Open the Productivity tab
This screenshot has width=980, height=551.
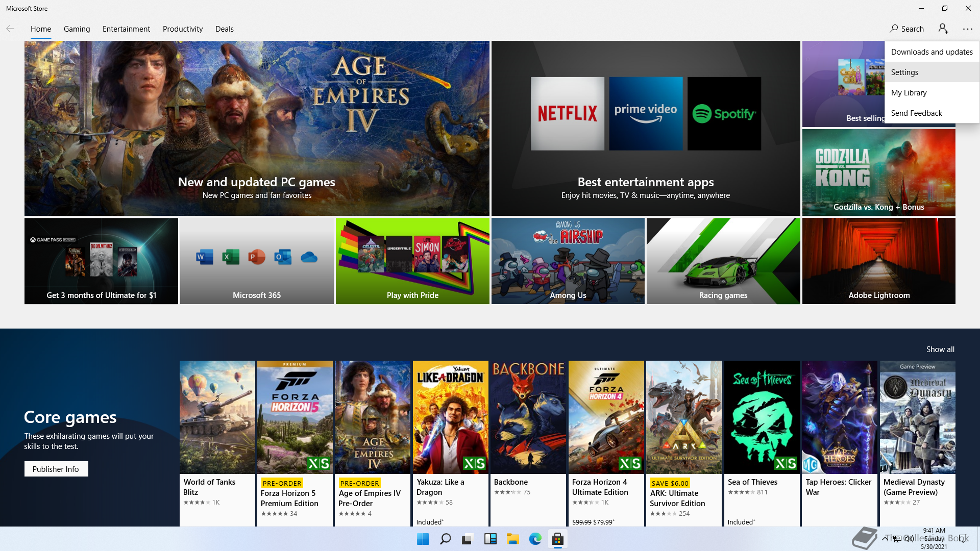pos(183,29)
